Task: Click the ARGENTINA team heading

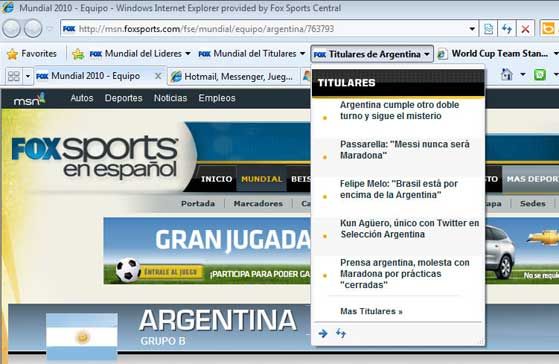Action: [217, 320]
